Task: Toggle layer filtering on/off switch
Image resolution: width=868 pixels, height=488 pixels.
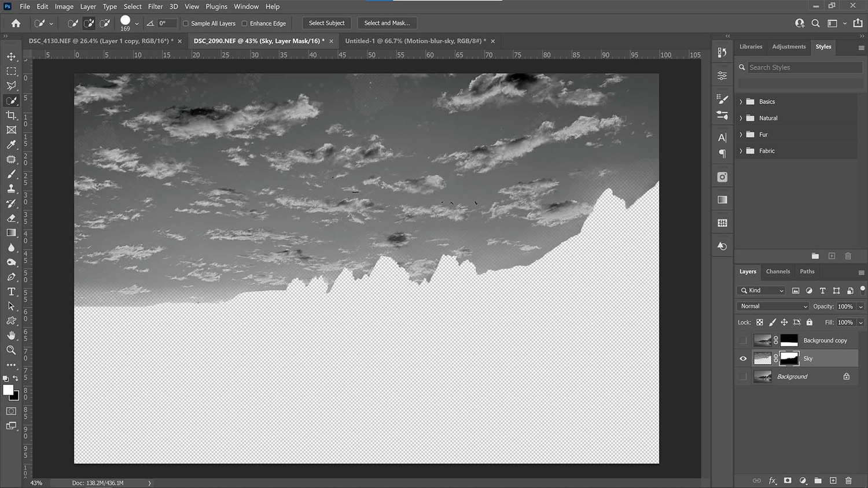Action: 862,290
